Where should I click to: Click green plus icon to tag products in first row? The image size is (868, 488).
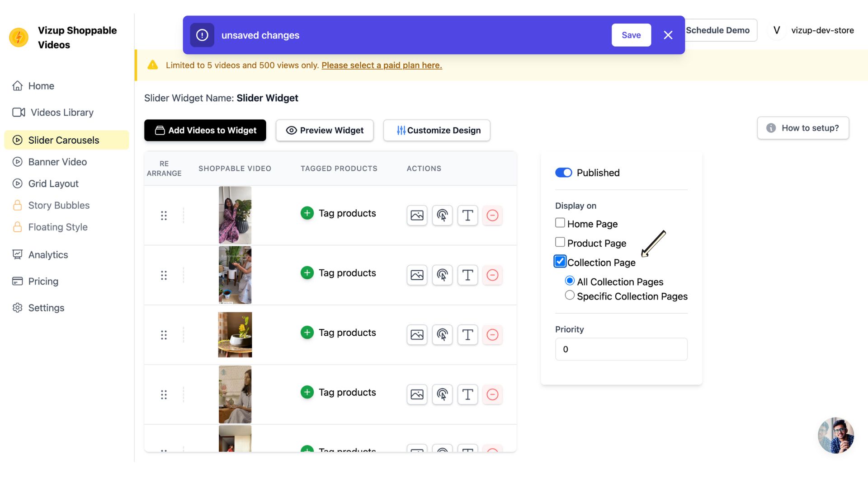(307, 213)
